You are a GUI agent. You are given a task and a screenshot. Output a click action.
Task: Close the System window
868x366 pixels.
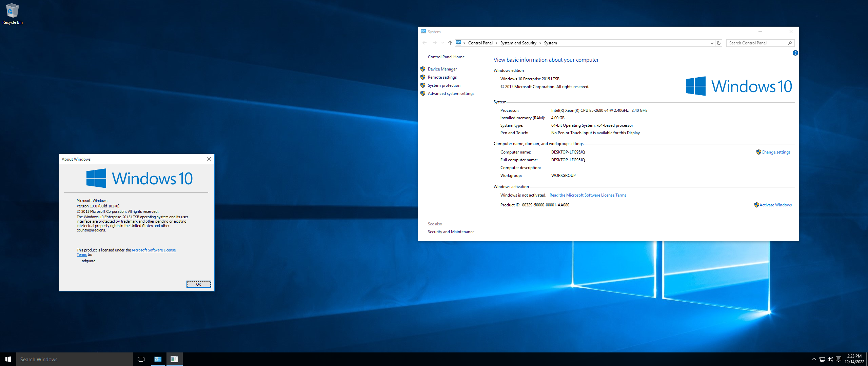coord(791,32)
